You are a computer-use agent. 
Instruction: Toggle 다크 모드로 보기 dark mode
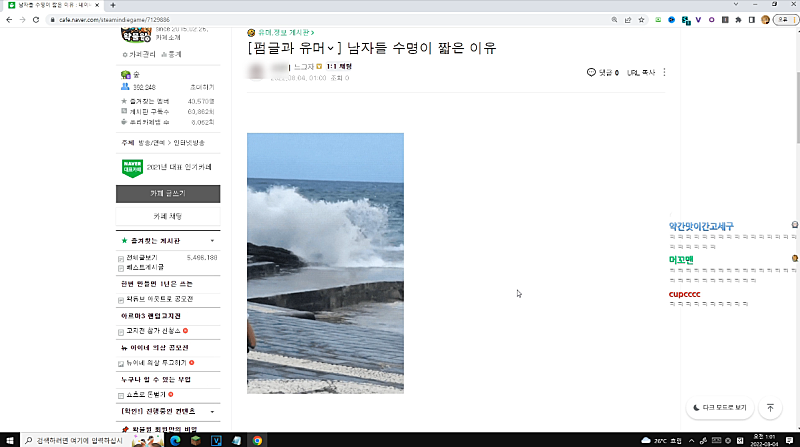[x=719, y=408]
